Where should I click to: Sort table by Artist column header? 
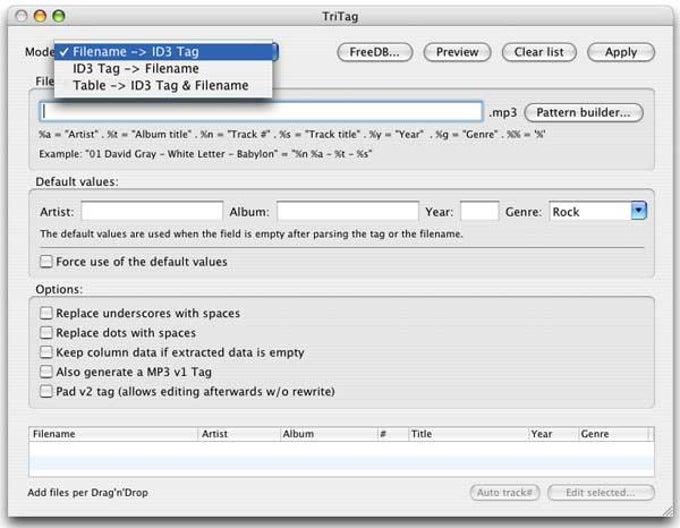point(239,434)
